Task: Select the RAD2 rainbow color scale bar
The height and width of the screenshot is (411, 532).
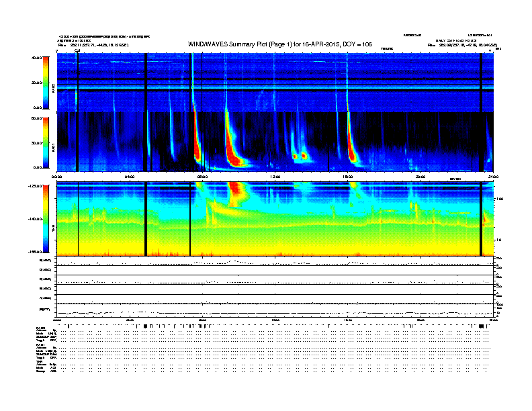Action: pos(46,83)
